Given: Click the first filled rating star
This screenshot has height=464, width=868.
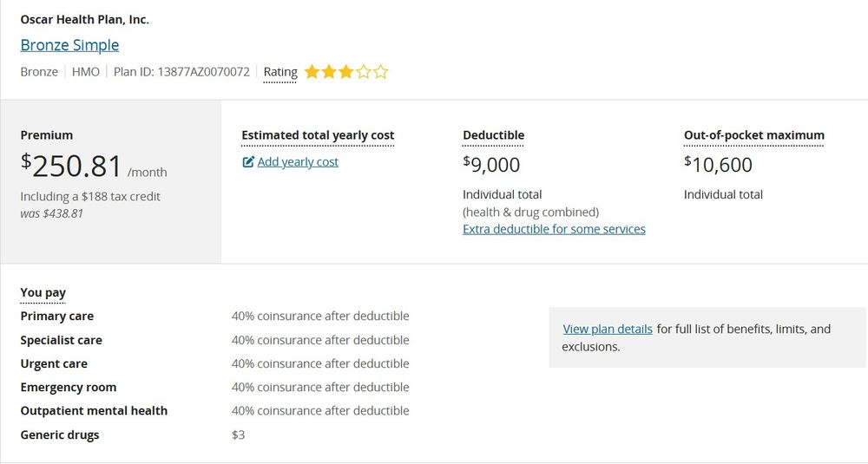Looking at the screenshot, I should 312,72.
